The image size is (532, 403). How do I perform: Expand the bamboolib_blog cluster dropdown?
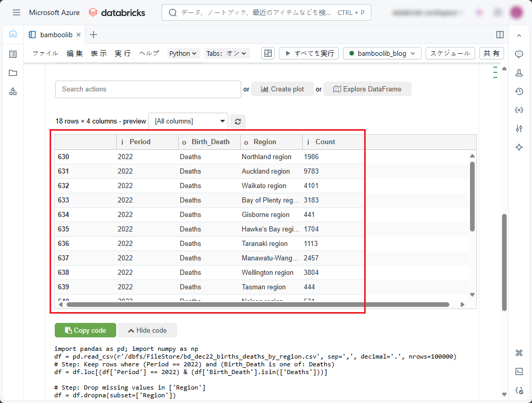pyautogui.click(x=382, y=53)
